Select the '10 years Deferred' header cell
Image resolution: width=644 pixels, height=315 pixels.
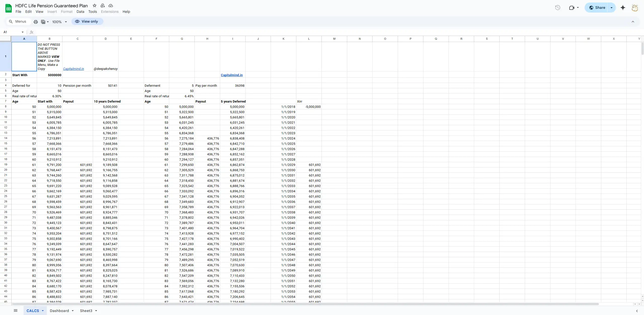click(106, 101)
